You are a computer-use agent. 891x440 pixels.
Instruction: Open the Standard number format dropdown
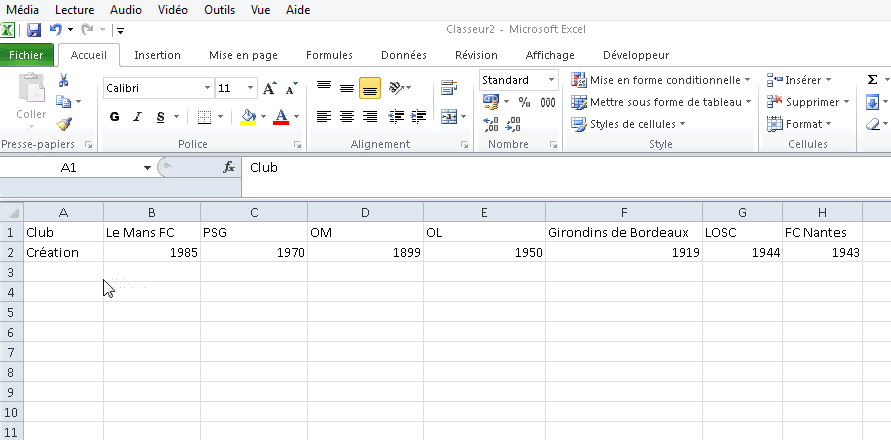(551, 80)
